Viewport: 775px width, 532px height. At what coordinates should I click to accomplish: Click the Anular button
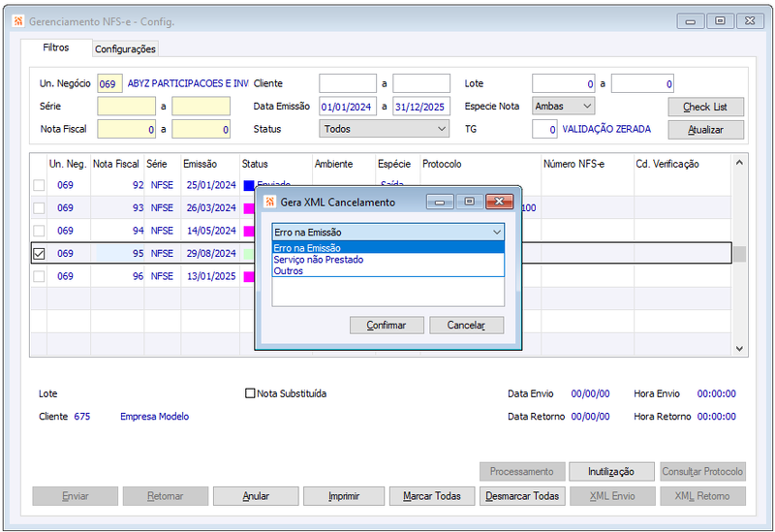[256, 496]
